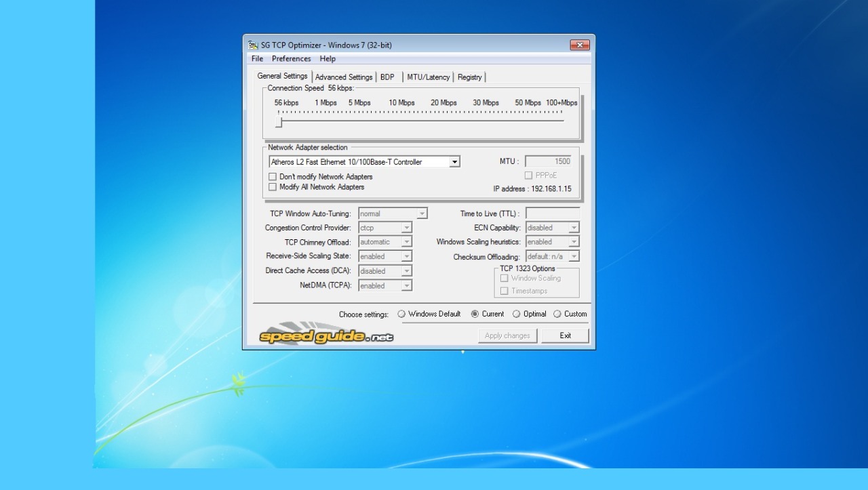The width and height of the screenshot is (868, 490).
Task: Click the Connection Speed slider handle
Action: [278, 122]
